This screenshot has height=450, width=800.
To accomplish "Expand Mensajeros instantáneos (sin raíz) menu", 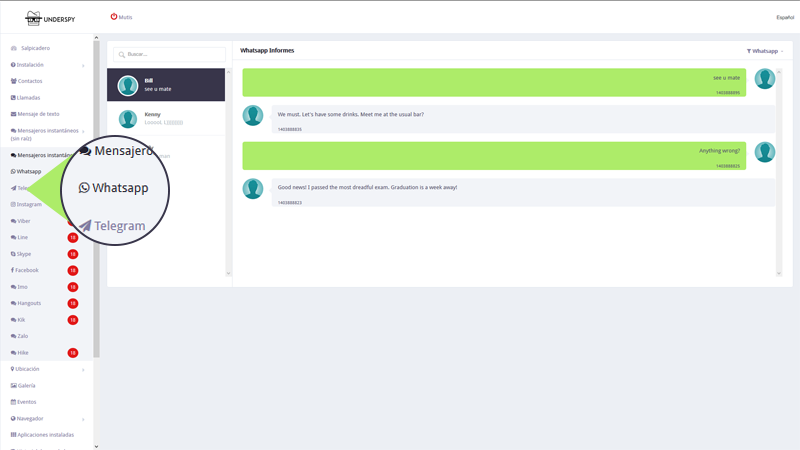I will click(x=47, y=134).
